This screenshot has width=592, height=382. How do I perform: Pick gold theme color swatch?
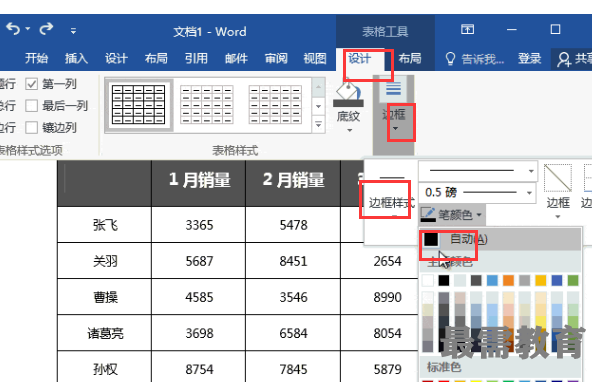pos(541,280)
